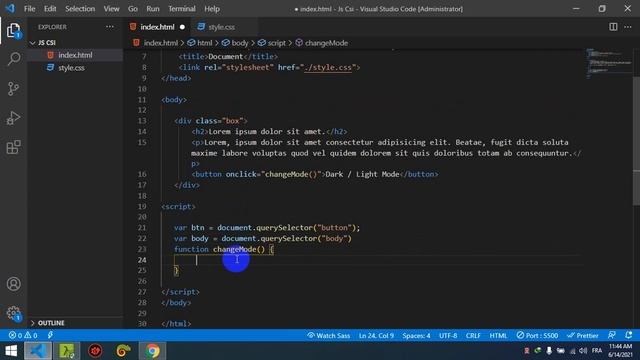Open notifications bell in status bar
Screen dimensions: 640x360
click(x=629, y=335)
